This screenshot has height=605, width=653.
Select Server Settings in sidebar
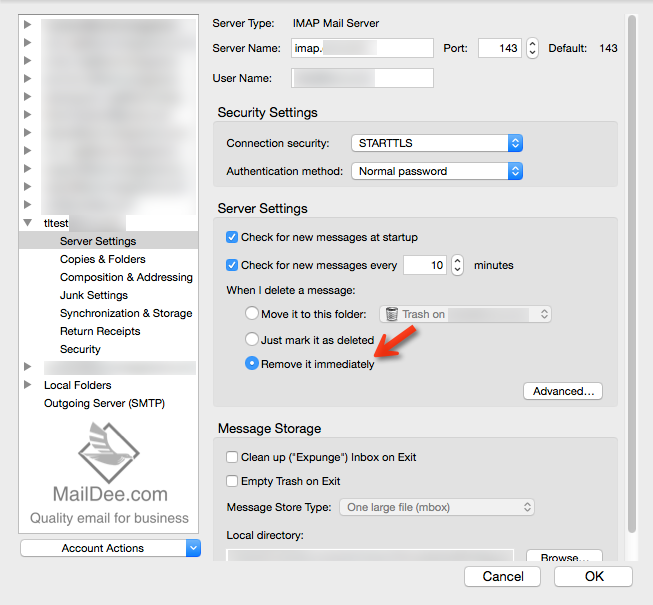pyautogui.click(x=98, y=241)
